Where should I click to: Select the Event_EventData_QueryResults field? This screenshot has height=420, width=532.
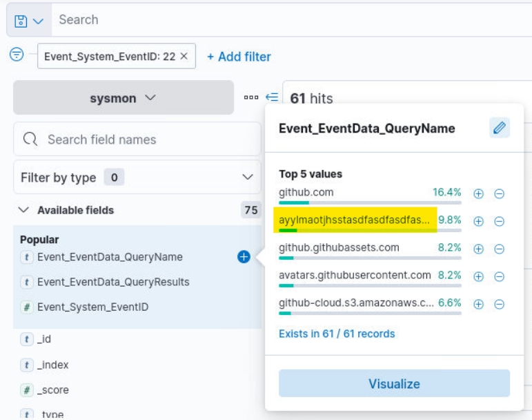point(113,282)
